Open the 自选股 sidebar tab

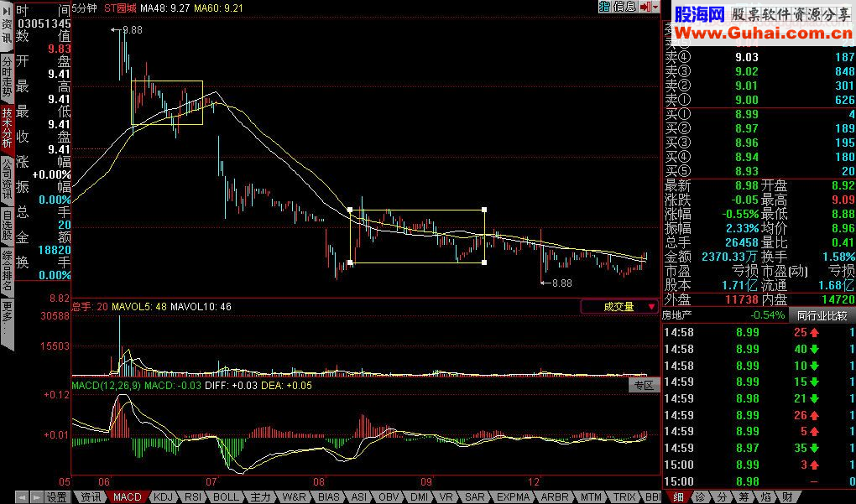[x=6, y=224]
